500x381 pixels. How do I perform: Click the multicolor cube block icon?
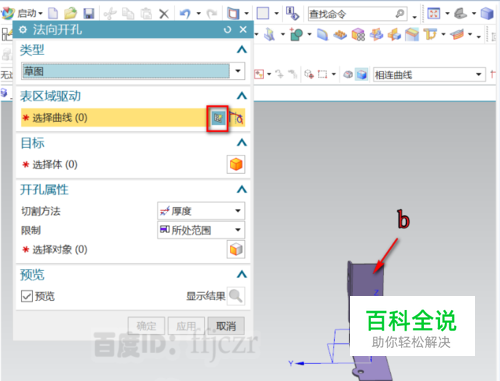pos(358,35)
